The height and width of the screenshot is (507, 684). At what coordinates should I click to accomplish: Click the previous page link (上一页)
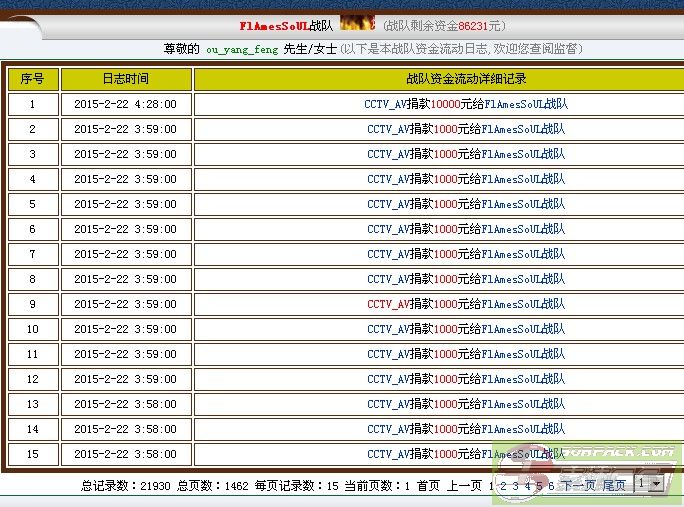point(464,485)
